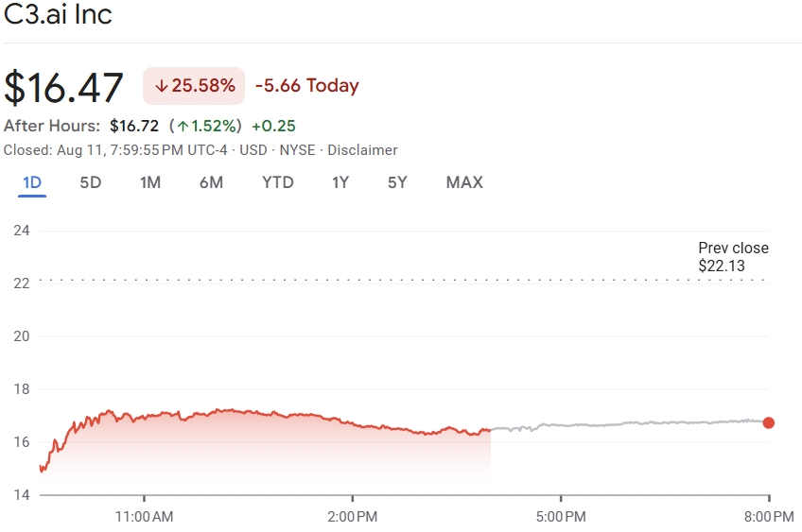Switch to the 5D chart range
802x532 pixels.
pyautogui.click(x=90, y=182)
